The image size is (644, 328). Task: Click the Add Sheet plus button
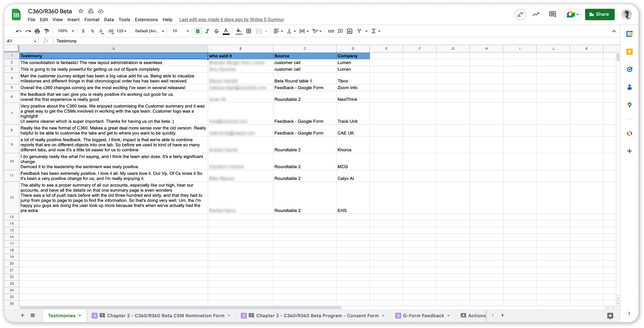(22, 315)
